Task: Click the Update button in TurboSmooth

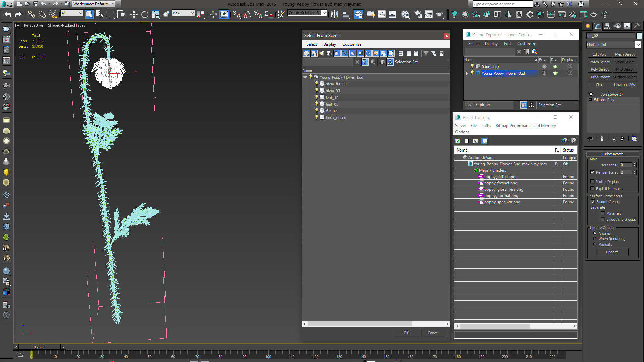Action: pyautogui.click(x=612, y=252)
